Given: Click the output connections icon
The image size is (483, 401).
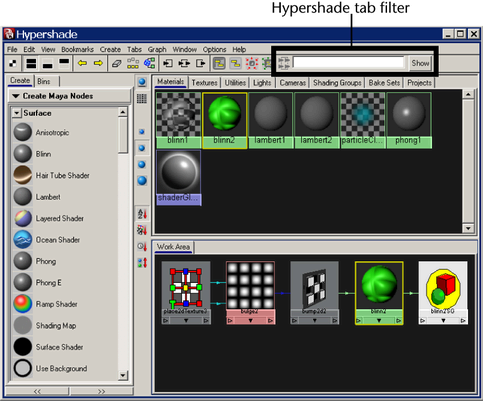Looking at the screenshot, I should click(200, 63).
